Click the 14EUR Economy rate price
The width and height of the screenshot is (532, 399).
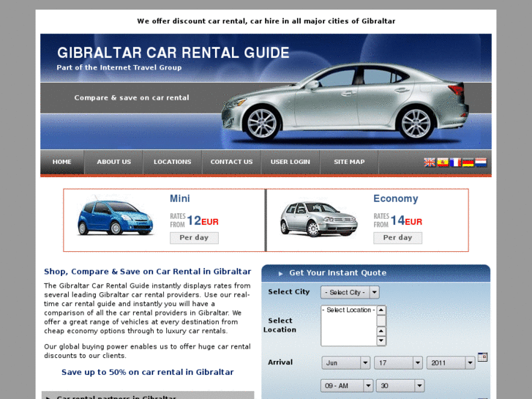pos(406,220)
